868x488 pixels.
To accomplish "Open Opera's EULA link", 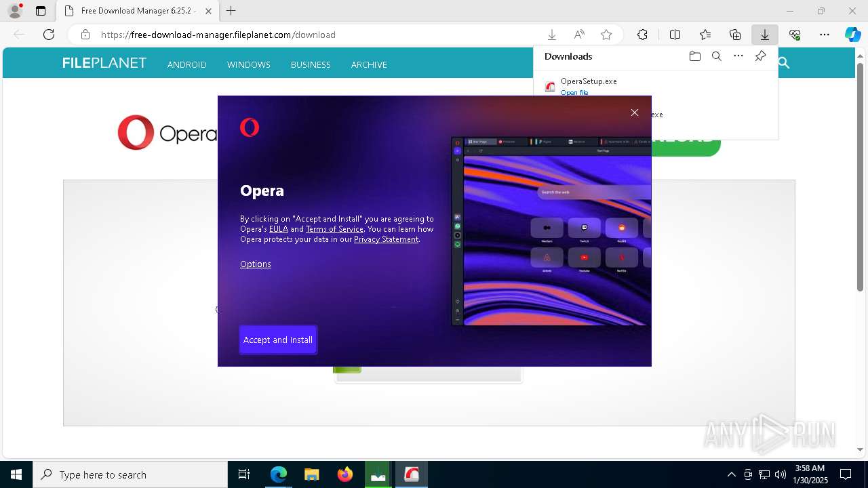I will tap(279, 229).
